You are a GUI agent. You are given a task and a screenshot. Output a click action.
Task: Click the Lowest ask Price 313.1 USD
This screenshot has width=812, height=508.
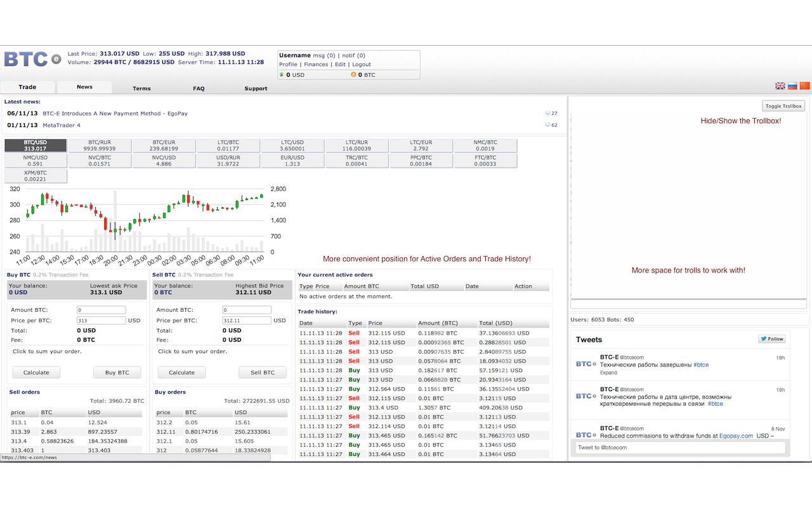coord(114,289)
